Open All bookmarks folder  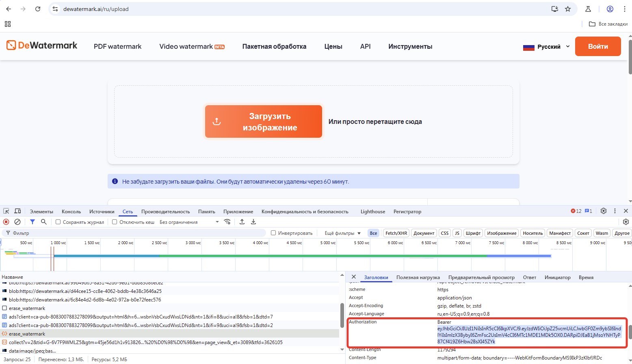coord(608,24)
